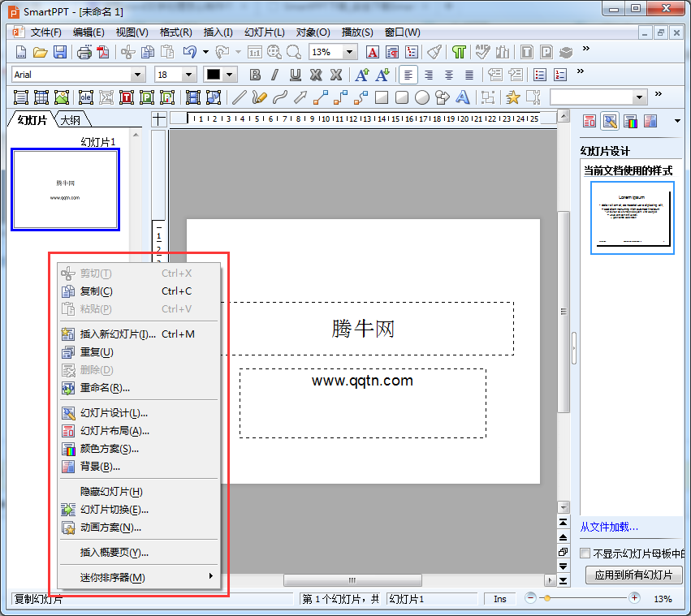Click the 应用到所有幻灯片 button
This screenshot has height=616, width=691.
[x=633, y=575]
